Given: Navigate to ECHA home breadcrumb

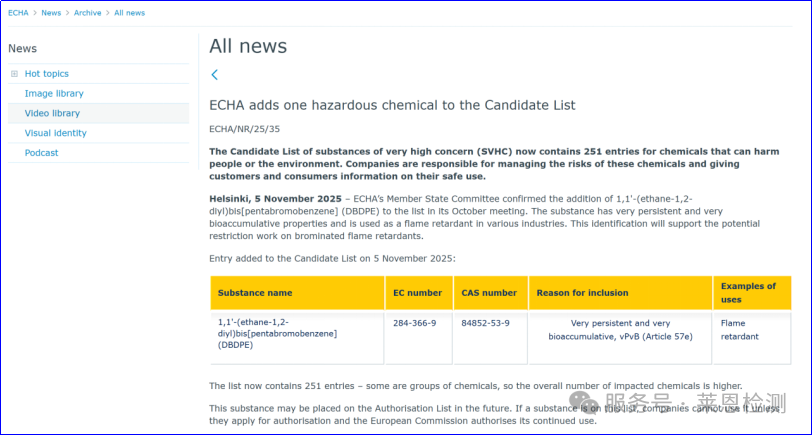Looking at the screenshot, I should tap(18, 13).
